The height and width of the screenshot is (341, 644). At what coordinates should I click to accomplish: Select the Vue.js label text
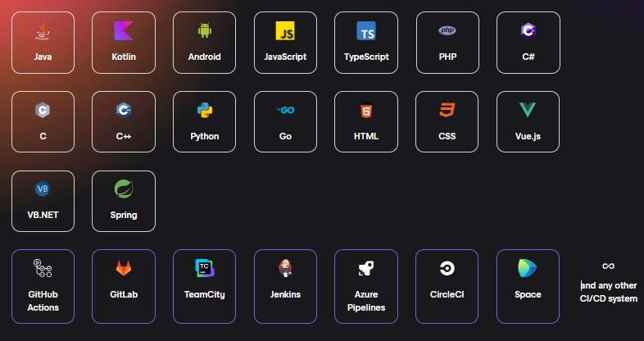528,136
